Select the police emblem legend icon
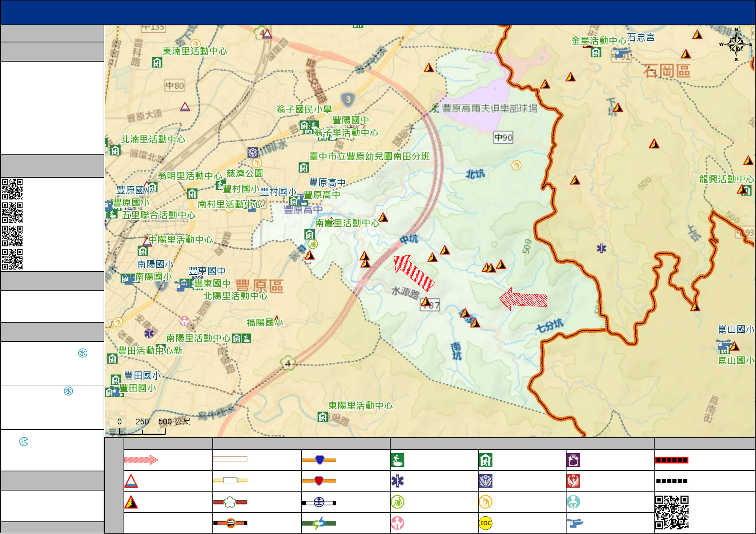 (x=486, y=481)
